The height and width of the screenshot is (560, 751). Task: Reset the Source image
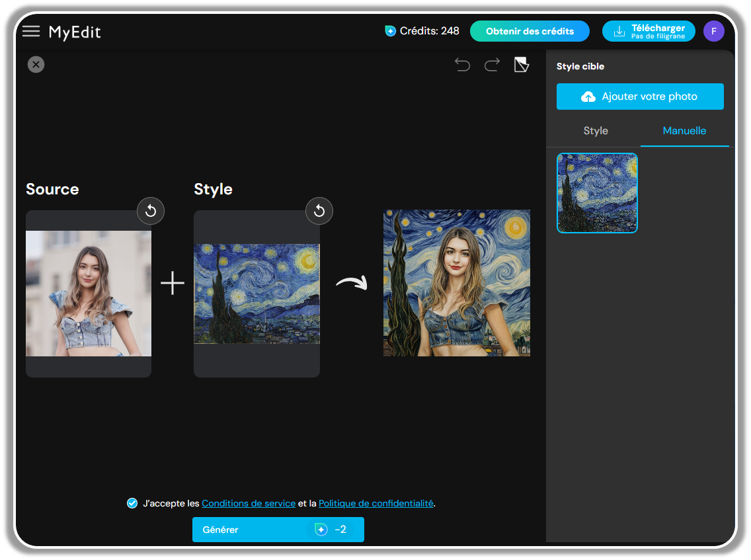pos(151,211)
